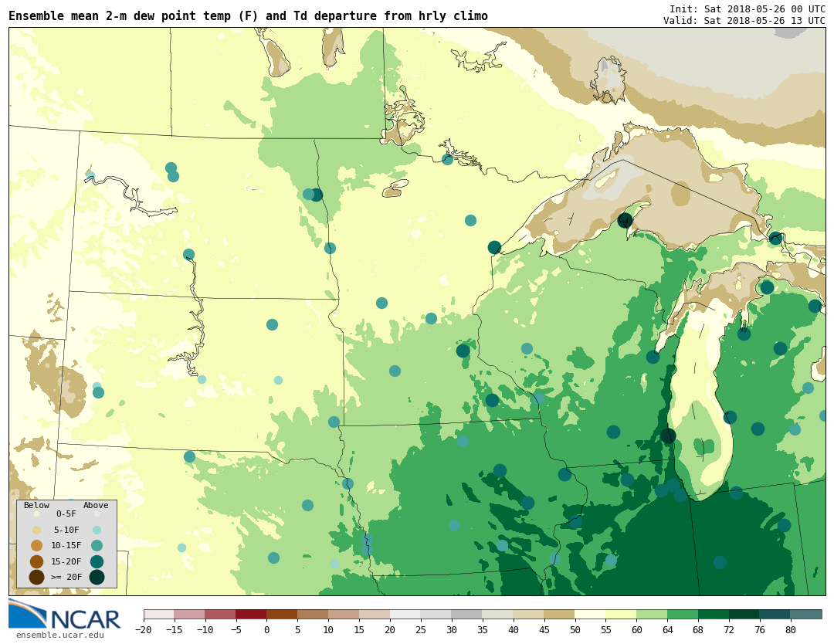Click the '>= 20F' legend label
Viewport: 834px width, 644px height.
pyautogui.click(x=66, y=577)
